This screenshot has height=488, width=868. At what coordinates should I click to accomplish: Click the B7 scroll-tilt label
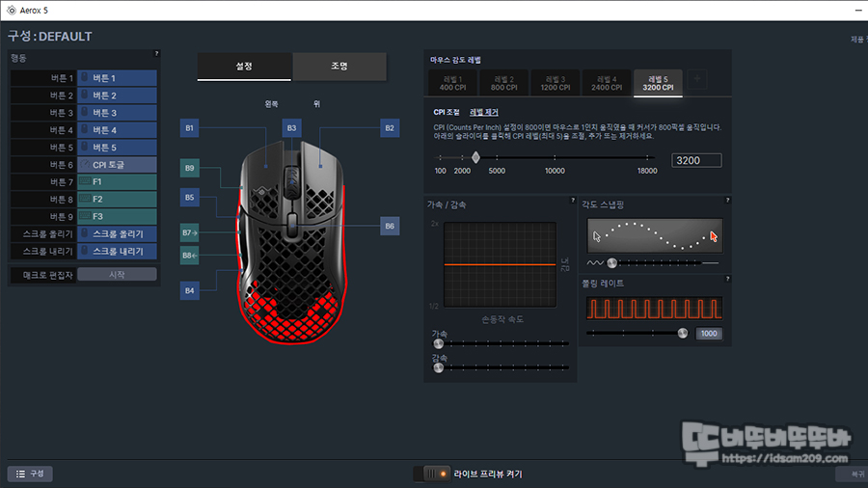[189, 233]
